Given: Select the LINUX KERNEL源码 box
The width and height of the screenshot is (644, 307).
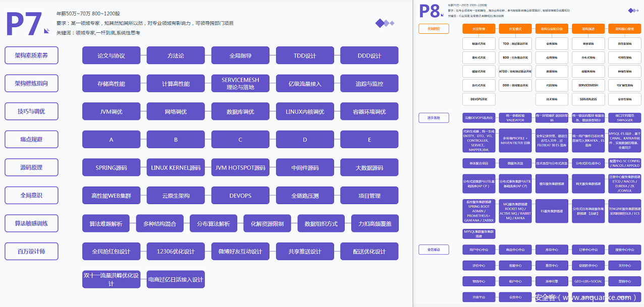Looking at the screenshot, I should [176, 168].
